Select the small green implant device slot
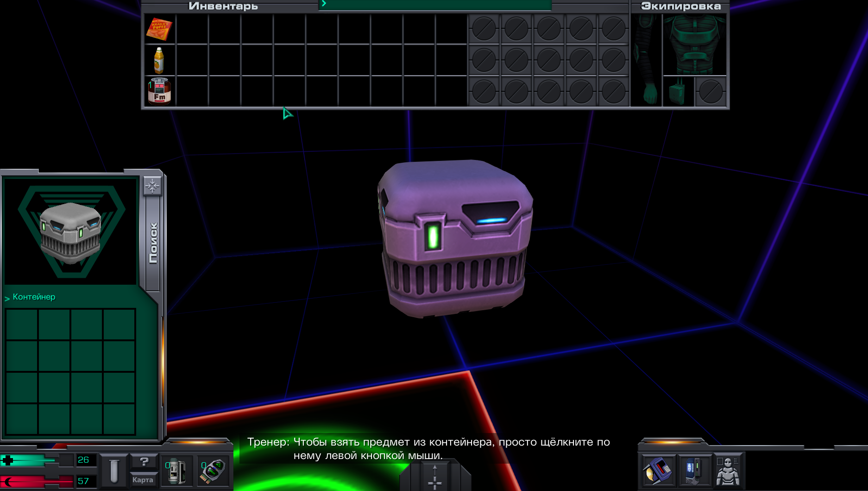This screenshot has height=491, width=868. (678, 91)
